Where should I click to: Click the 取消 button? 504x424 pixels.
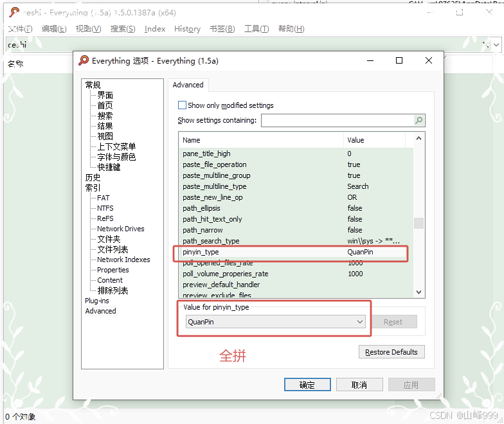[x=359, y=384]
